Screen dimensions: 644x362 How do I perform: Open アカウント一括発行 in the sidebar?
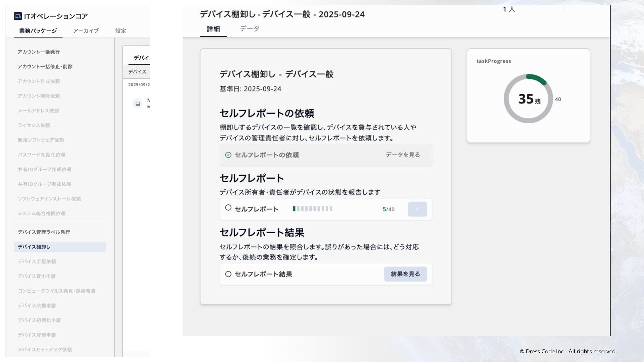(x=39, y=52)
